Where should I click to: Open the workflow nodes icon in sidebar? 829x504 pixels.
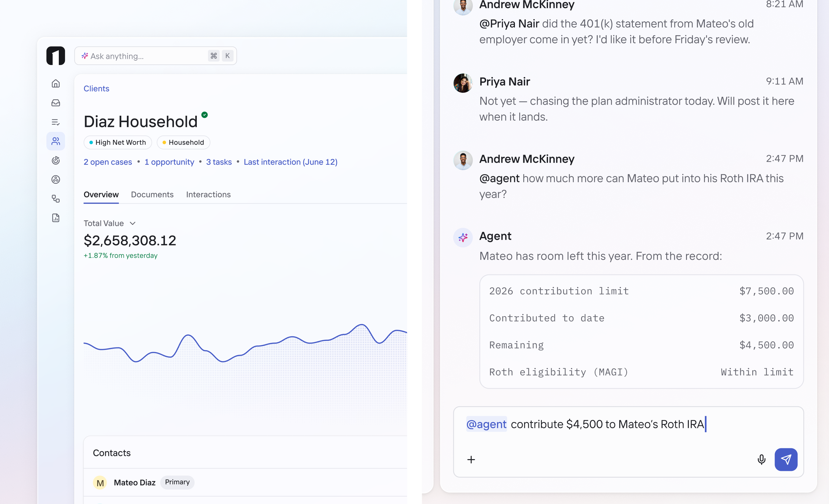point(56,199)
